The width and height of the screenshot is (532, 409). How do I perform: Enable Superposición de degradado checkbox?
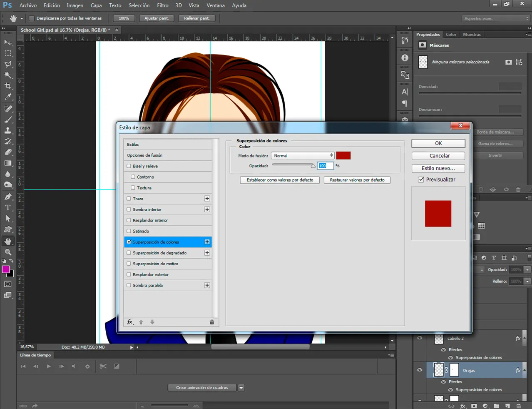(x=129, y=252)
